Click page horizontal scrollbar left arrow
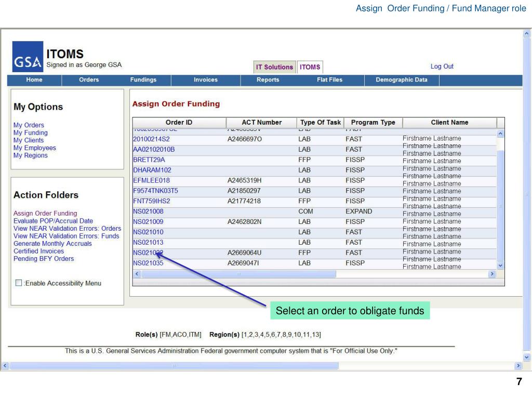The height and width of the screenshot is (399, 532). click(x=5, y=365)
